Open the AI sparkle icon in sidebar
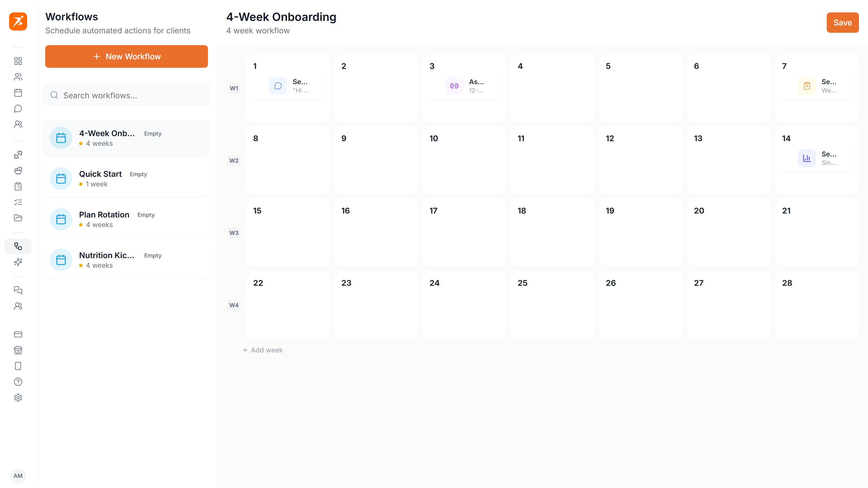Viewport: 868px width, 488px height. coord(18,262)
